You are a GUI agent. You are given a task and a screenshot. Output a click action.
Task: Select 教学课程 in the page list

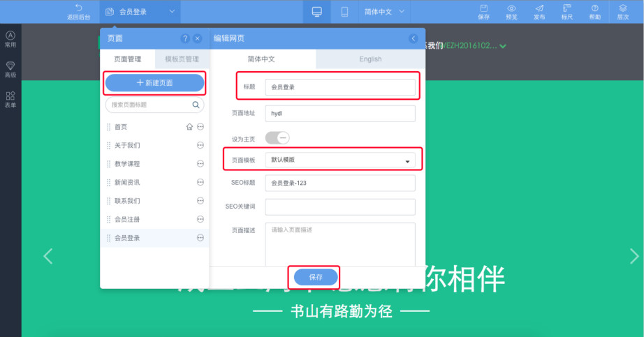click(x=128, y=164)
